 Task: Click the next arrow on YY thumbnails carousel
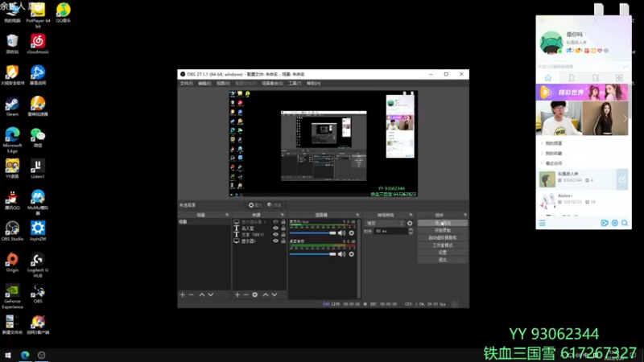(x=625, y=118)
